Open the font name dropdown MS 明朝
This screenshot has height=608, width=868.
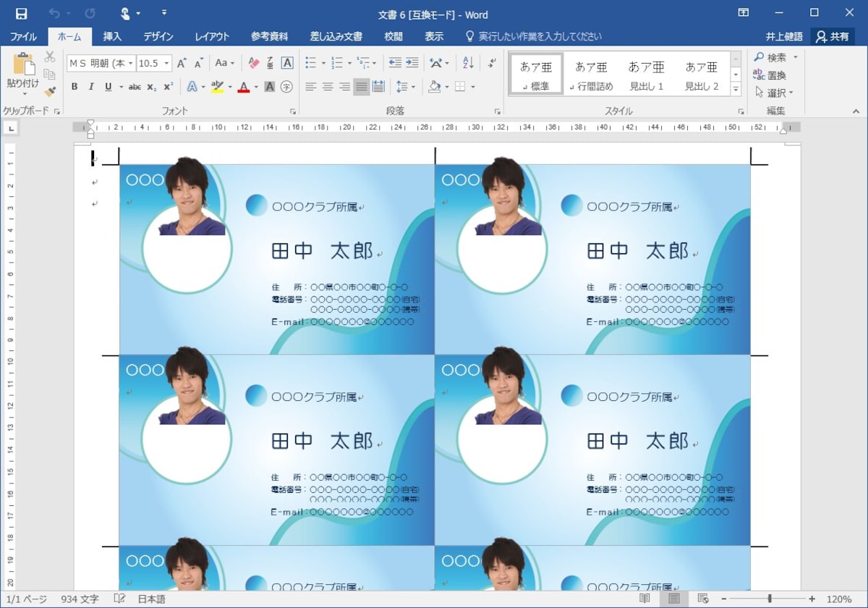[131, 64]
